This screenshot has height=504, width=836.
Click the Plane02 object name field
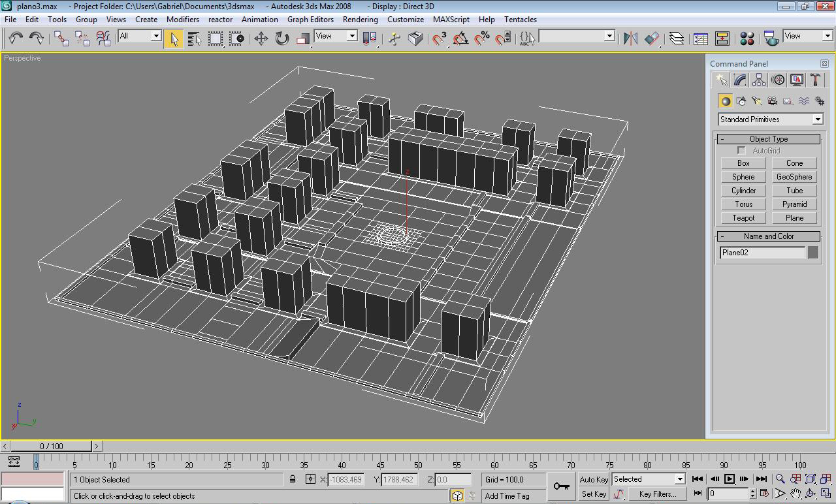click(x=762, y=253)
